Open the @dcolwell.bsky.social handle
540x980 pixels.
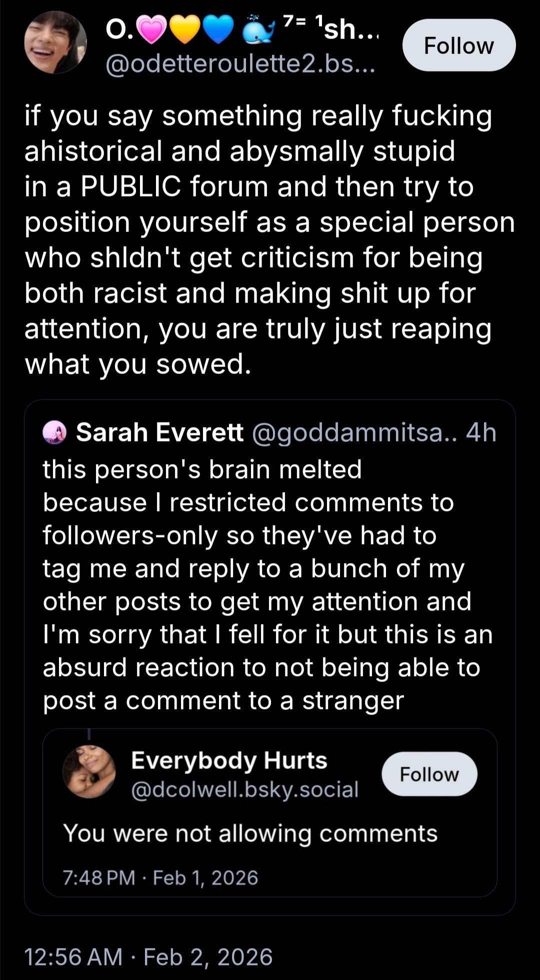pyautogui.click(x=244, y=789)
